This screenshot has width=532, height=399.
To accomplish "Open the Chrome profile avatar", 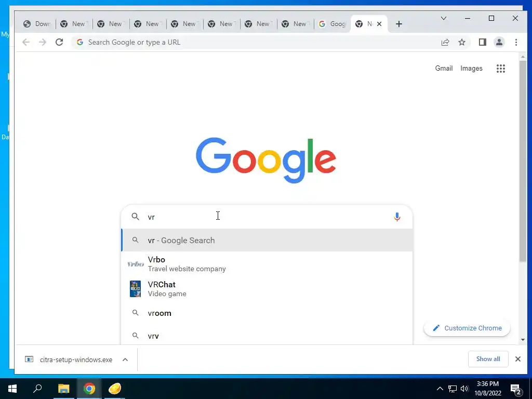I will point(499,42).
